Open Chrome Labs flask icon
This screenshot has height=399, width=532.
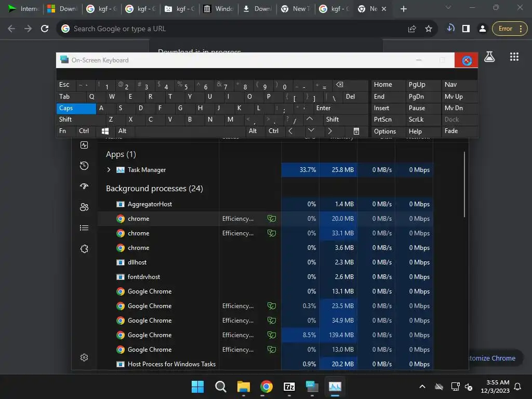tap(489, 57)
